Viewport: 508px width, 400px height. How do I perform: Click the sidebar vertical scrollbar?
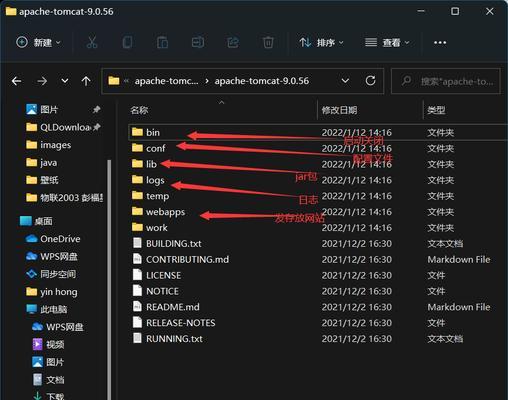109,279
